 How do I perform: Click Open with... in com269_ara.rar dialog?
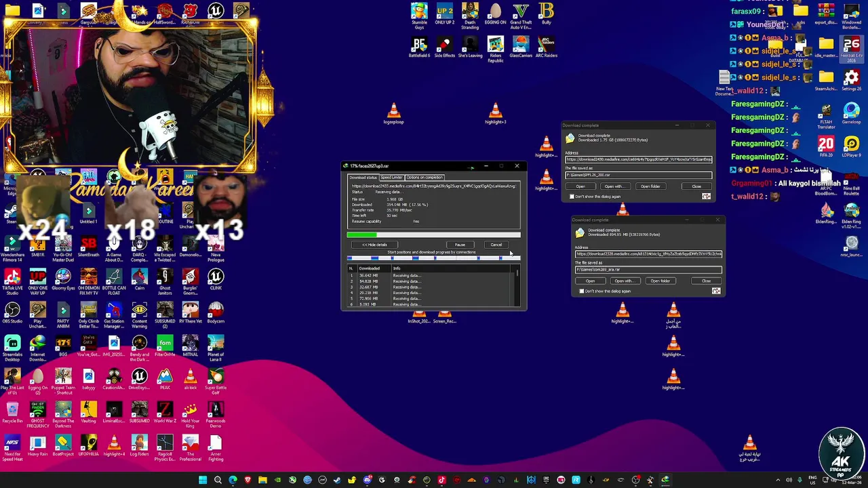[x=624, y=281]
